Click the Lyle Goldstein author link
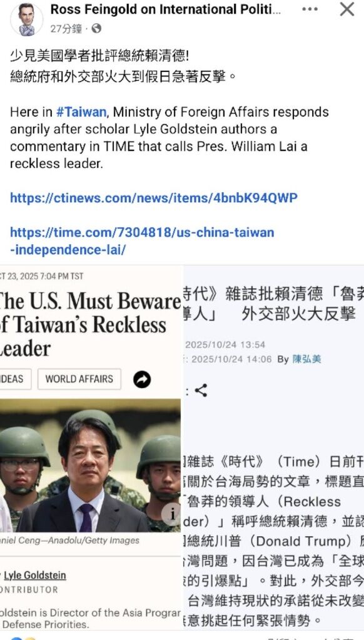 coord(34,575)
